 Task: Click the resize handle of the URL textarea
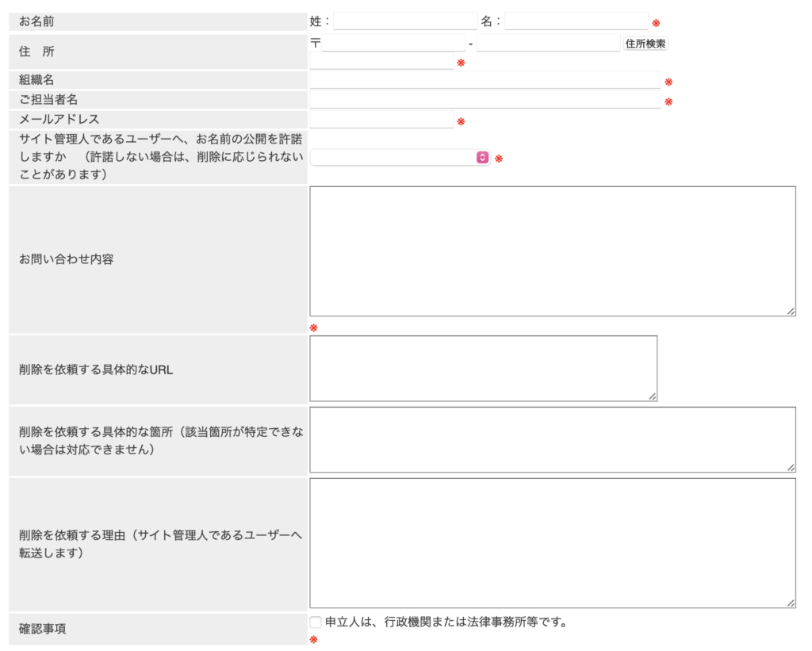click(653, 395)
